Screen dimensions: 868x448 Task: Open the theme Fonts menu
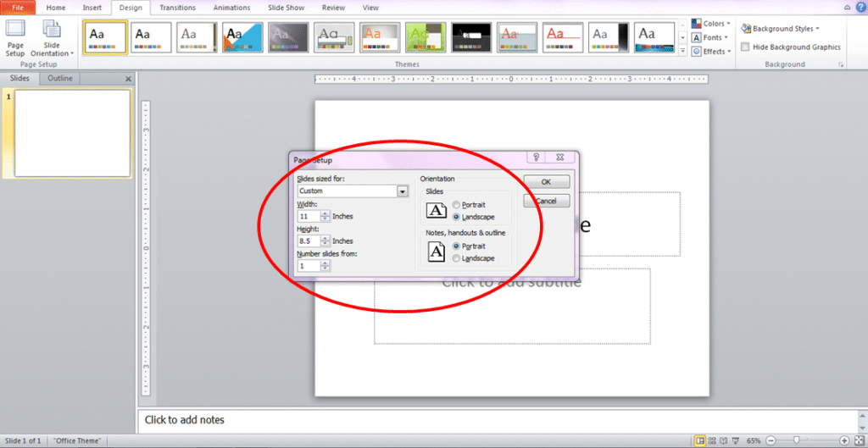point(709,37)
